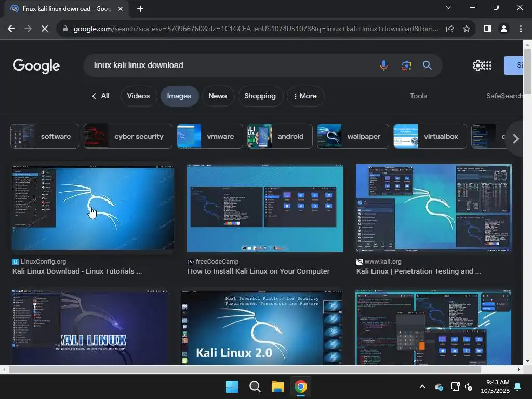
Task: Switch to All results
Action: tap(101, 96)
